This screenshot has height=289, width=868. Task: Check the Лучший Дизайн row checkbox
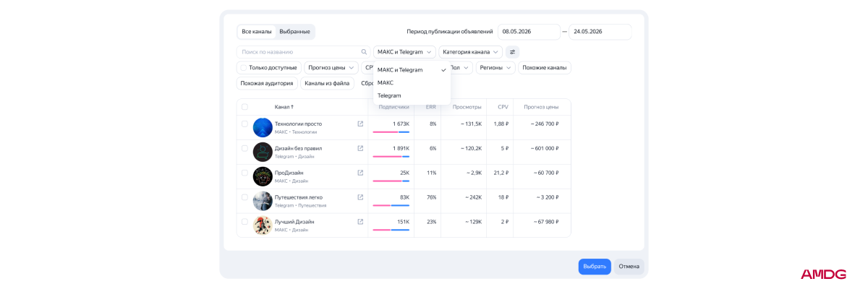pyautogui.click(x=244, y=222)
